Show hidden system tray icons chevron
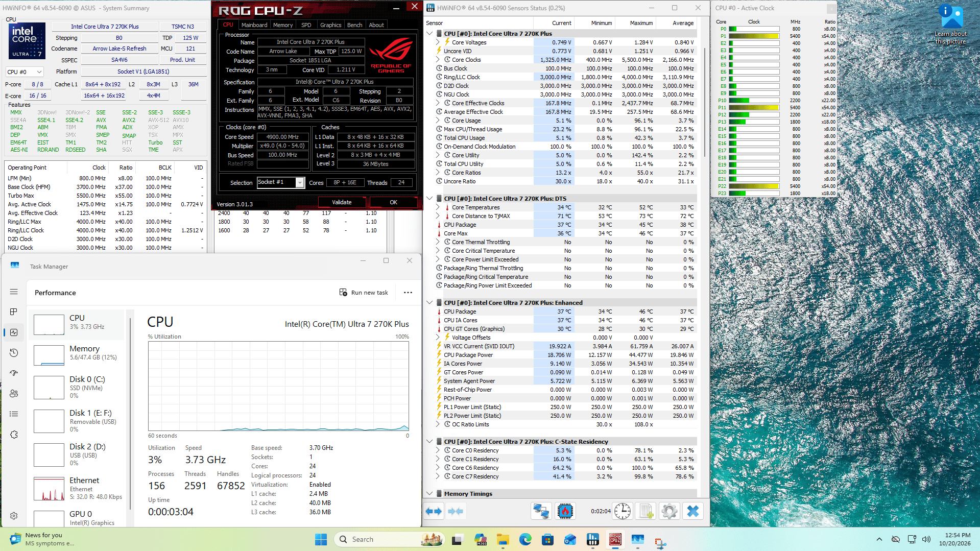This screenshot has width=980, height=551. (879, 539)
